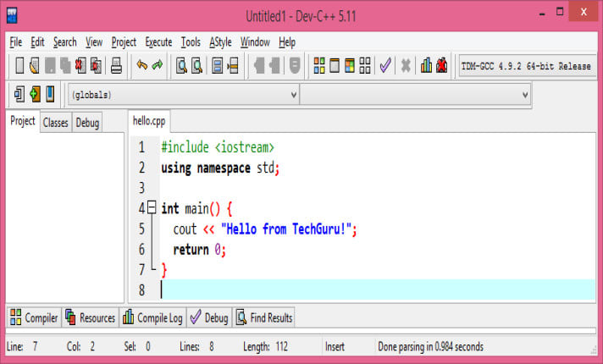603x364 pixels.
Task: Click the Redo arrow in the toolbar
Action: point(157,66)
